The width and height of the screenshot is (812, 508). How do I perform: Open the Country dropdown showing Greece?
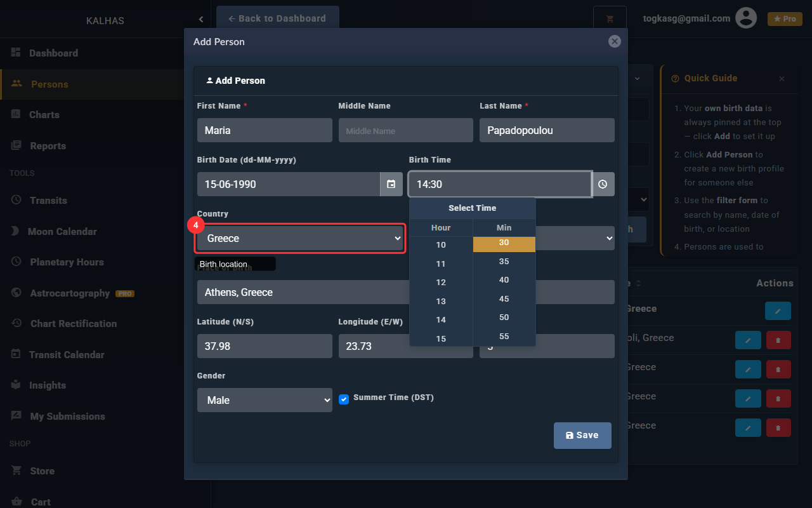[x=299, y=238]
